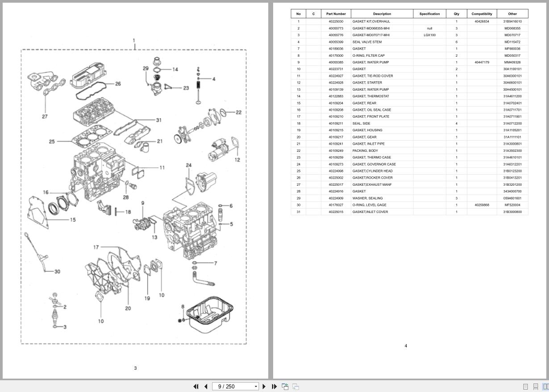The image size is (549, 392).
Task: Click callout number 26 in the diagram
Action: pyautogui.click(x=118, y=83)
